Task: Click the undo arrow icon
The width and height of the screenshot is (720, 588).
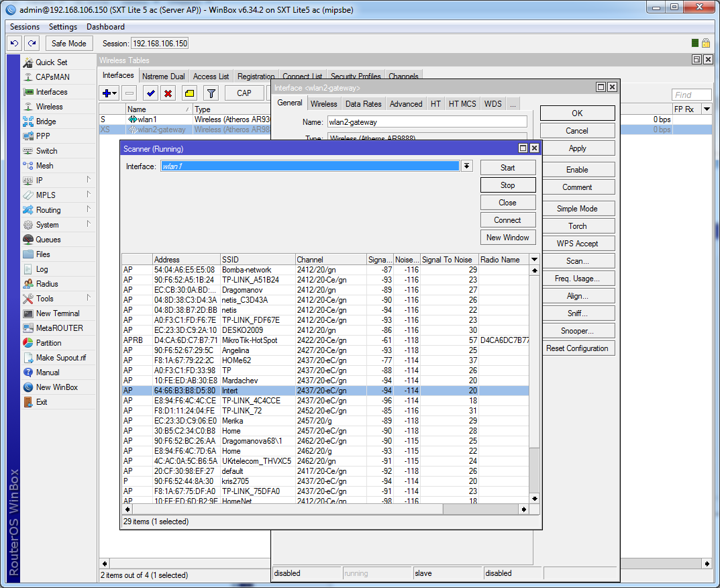Action: tap(14, 43)
